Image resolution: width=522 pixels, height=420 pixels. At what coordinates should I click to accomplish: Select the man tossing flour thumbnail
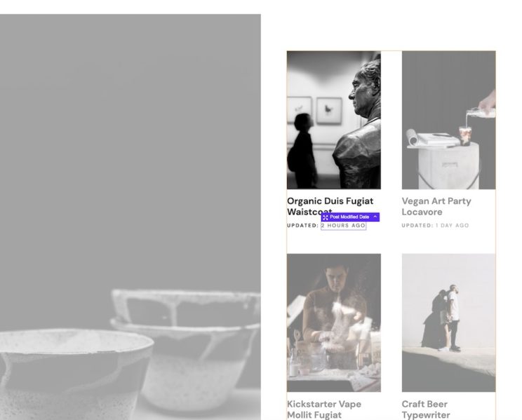click(334, 323)
